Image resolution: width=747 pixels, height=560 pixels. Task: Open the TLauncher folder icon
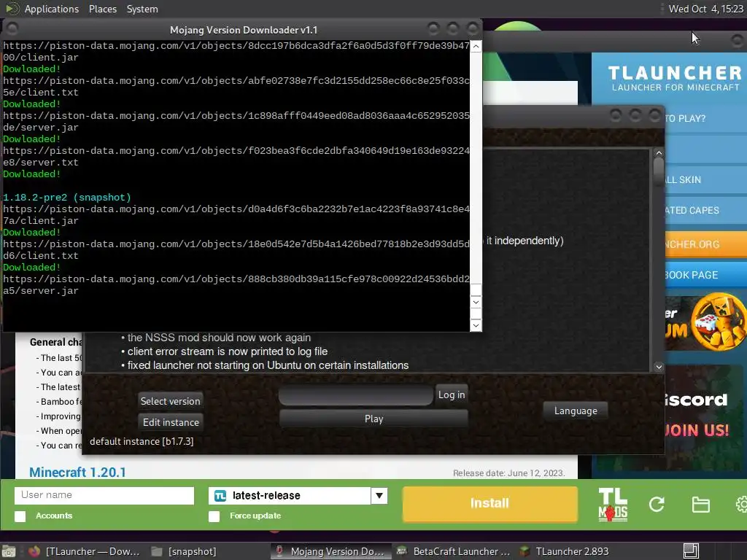[700, 505]
